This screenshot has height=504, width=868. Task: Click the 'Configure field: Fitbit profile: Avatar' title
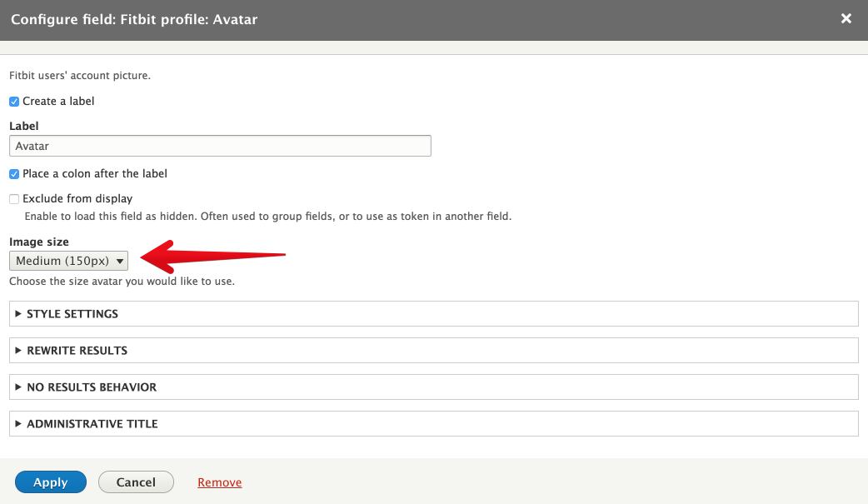click(134, 19)
